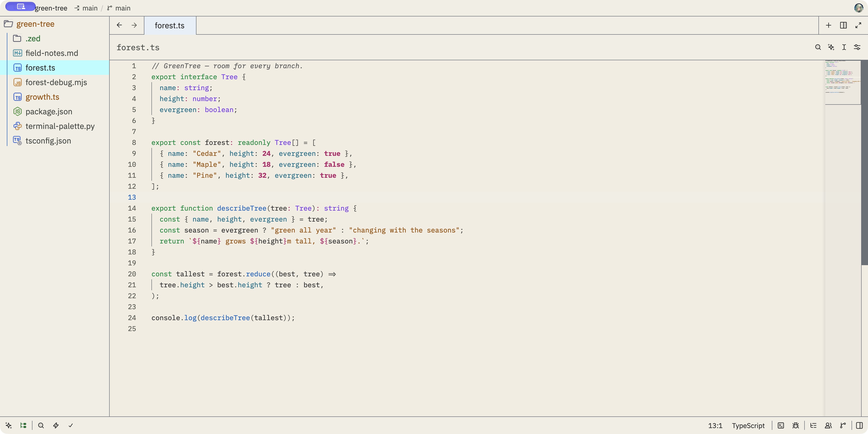Click line number 14 in gutter
This screenshot has height=434, width=868.
(x=132, y=208)
